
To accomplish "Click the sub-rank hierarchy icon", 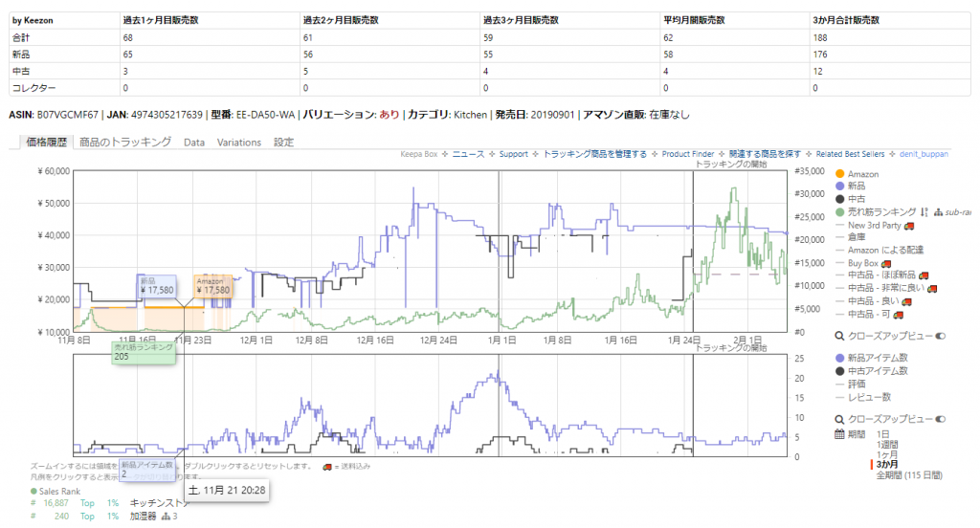I will (938, 211).
